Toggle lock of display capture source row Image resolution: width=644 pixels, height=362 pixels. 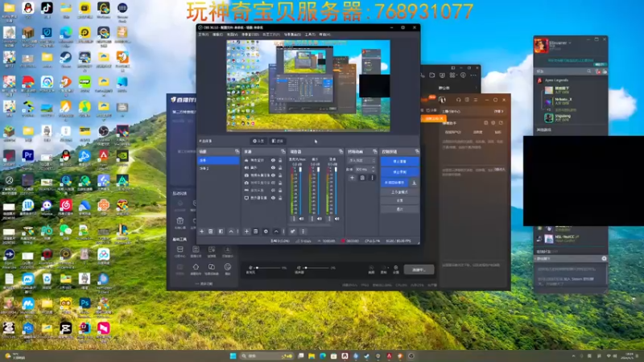click(x=280, y=198)
